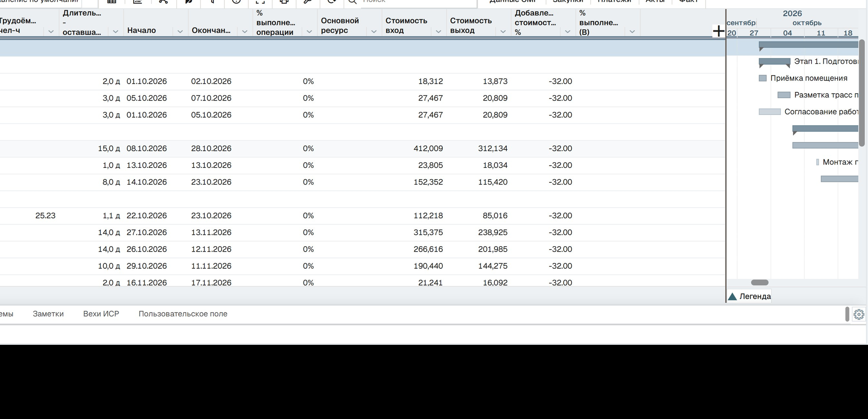Select the cost cell 266,616
The width and height of the screenshot is (868, 419).
(428, 249)
